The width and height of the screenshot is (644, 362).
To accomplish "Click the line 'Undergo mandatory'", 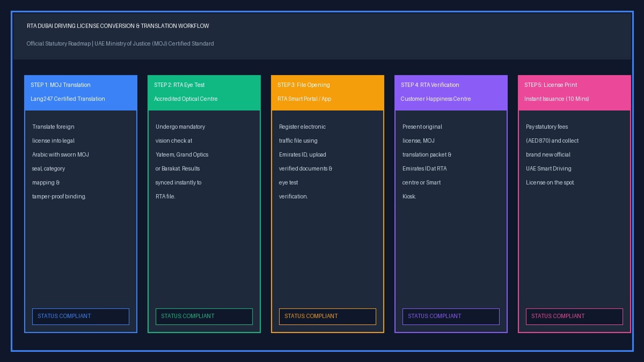I will click(x=180, y=127).
